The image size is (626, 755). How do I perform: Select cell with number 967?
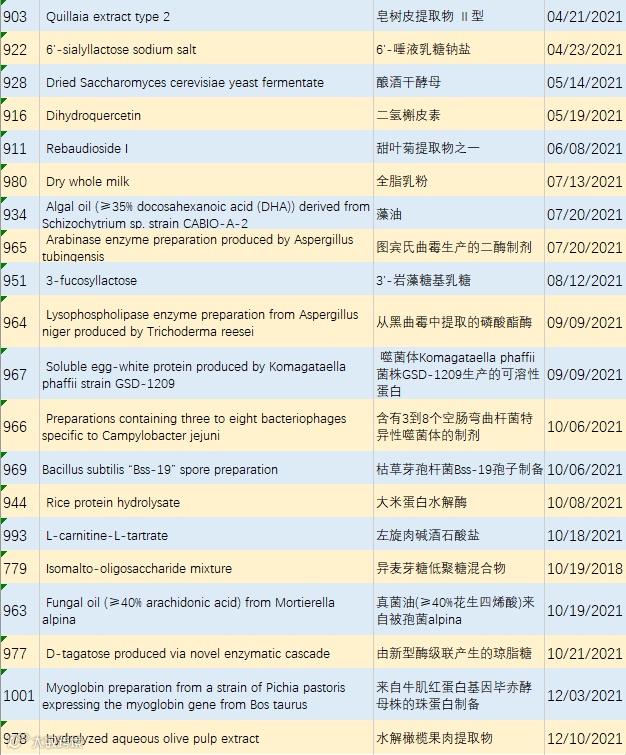pos(20,374)
